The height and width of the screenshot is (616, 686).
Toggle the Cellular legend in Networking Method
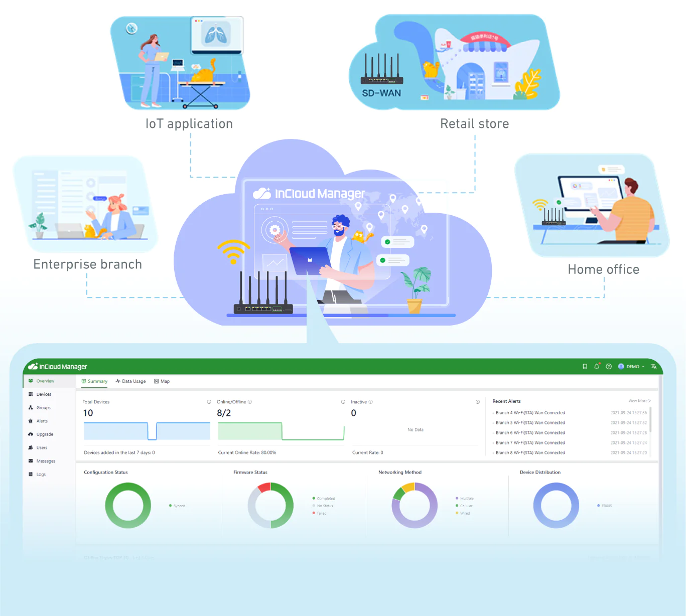click(x=466, y=506)
